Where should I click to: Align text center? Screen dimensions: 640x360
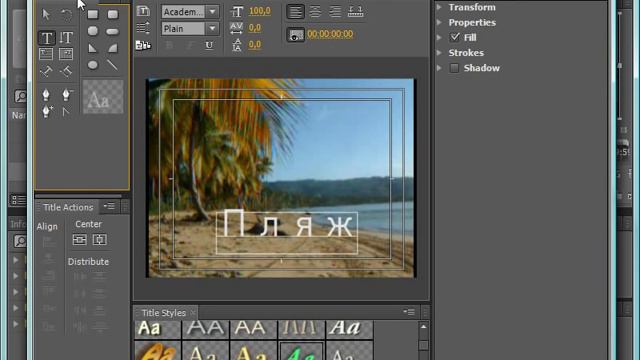tap(315, 11)
